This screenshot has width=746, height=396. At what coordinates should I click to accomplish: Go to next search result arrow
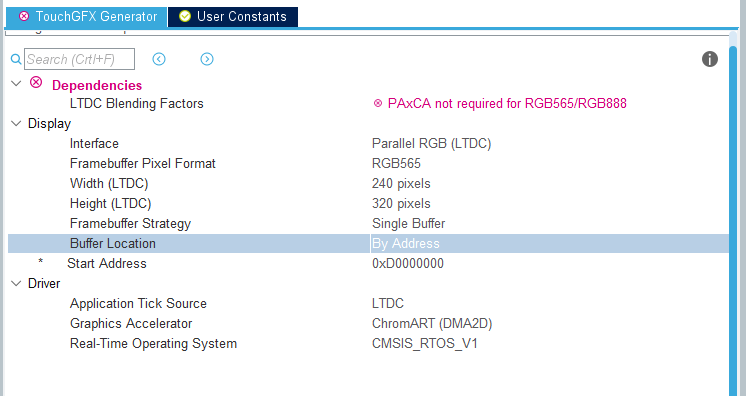tap(207, 59)
